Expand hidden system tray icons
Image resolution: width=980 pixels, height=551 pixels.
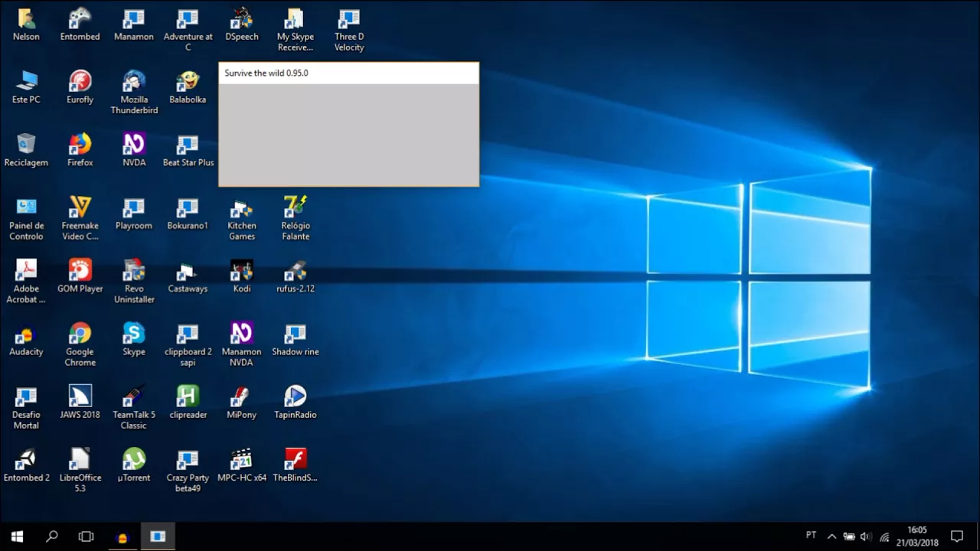(x=831, y=536)
